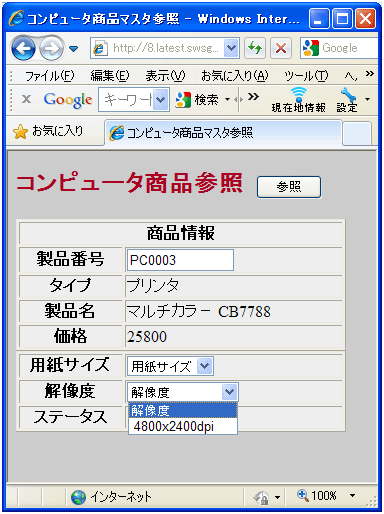This screenshot has width=384, height=514.
Task: Click the Refresh page icon
Action: click(255, 48)
